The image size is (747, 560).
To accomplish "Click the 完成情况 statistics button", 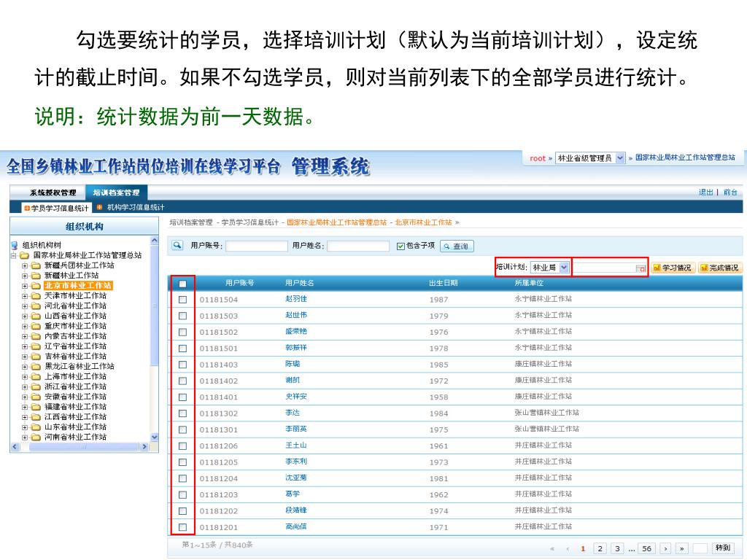I will (x=719, y=268).
